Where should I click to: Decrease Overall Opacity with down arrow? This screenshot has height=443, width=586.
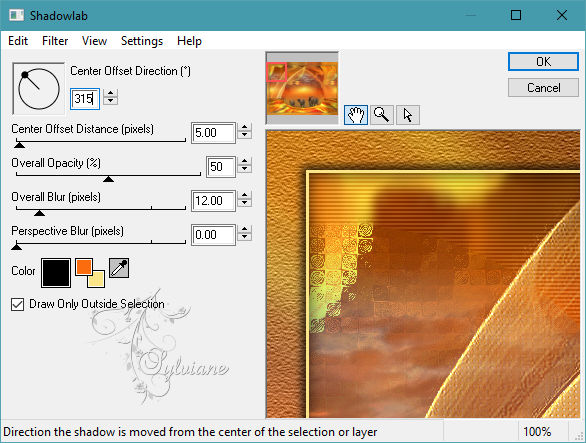[245, 169]
